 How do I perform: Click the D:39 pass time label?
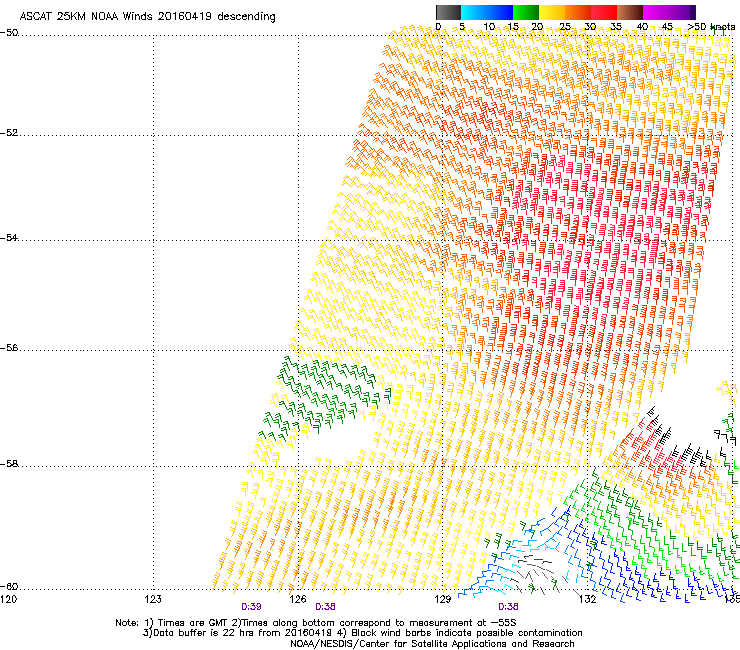(251, 607)
